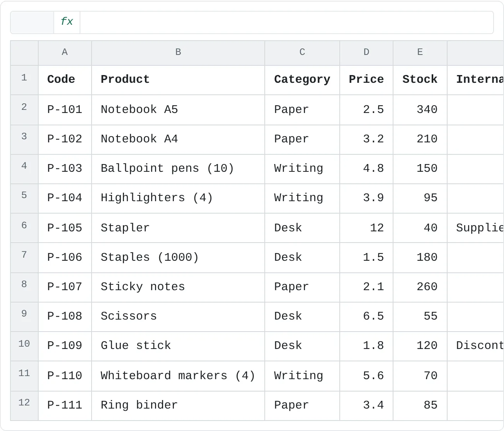Click stock cell '260'

[420, 287]
